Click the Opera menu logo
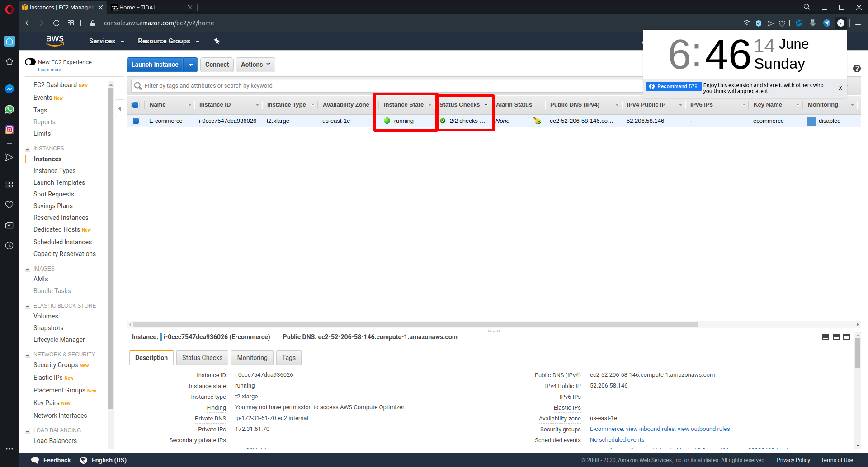 (x=9, y=9)
